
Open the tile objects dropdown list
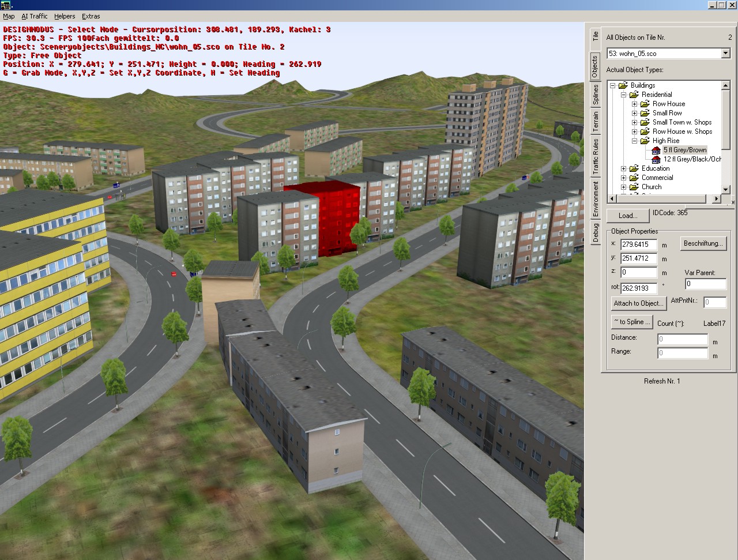coord(725,54)
